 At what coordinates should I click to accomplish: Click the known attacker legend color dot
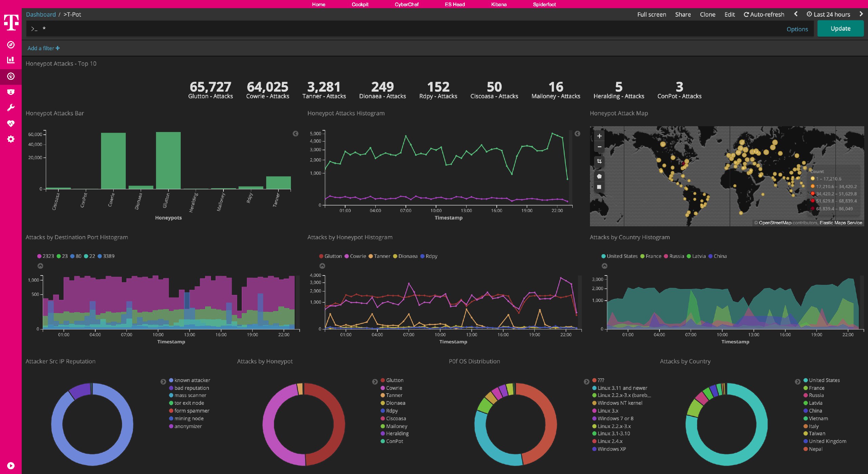171,380
